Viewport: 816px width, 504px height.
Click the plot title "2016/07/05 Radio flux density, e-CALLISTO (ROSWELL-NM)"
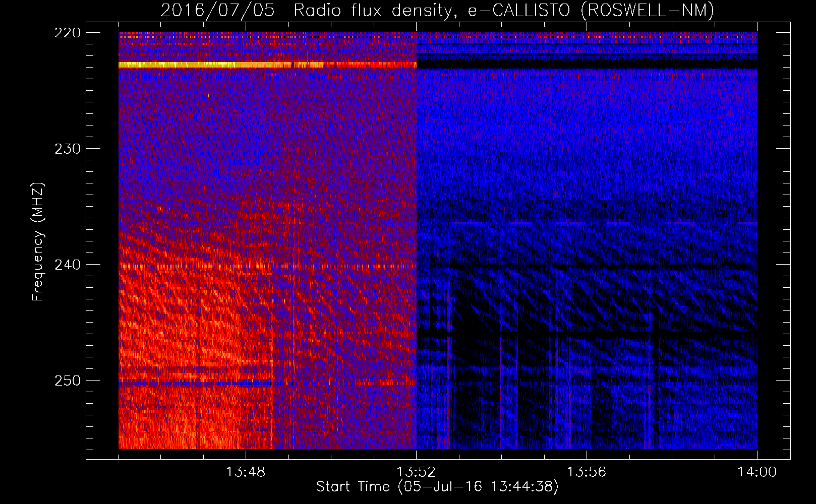437,10
